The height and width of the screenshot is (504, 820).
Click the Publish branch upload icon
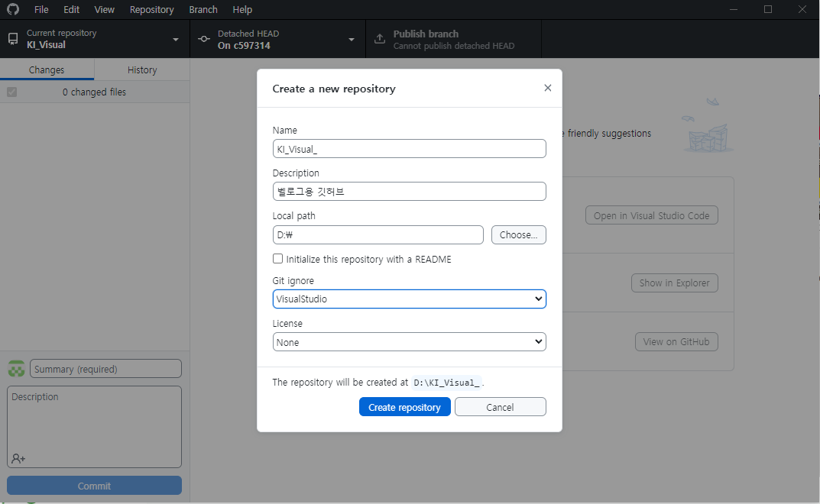tap(380, 39)
